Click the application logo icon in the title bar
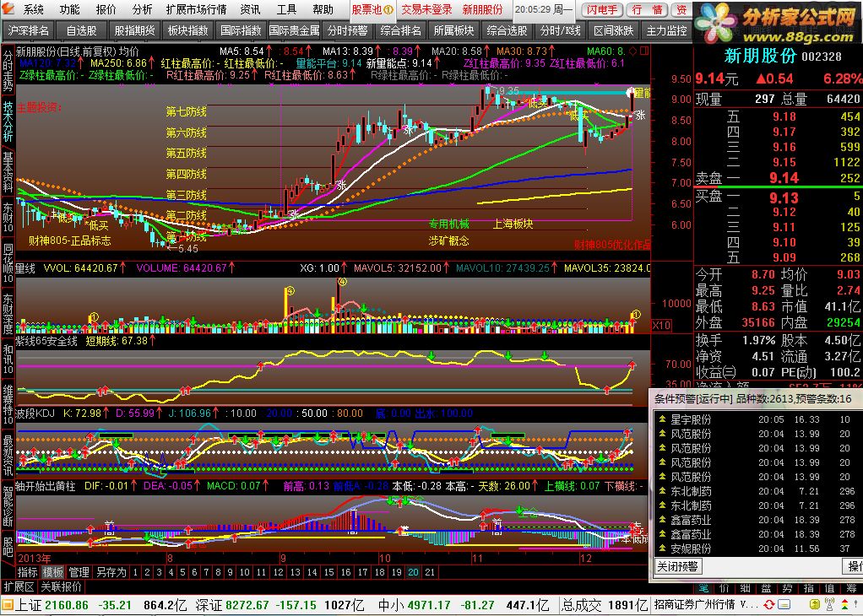 (x=8, y=8)
